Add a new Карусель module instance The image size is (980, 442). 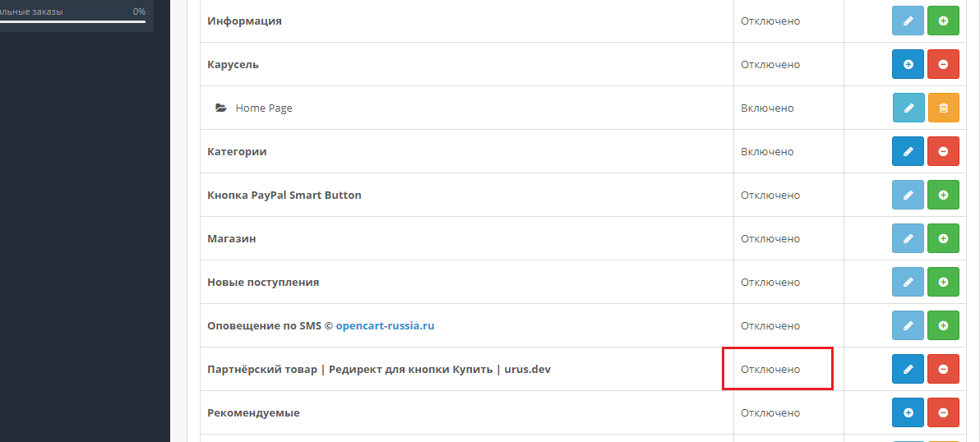coord(908,64)
